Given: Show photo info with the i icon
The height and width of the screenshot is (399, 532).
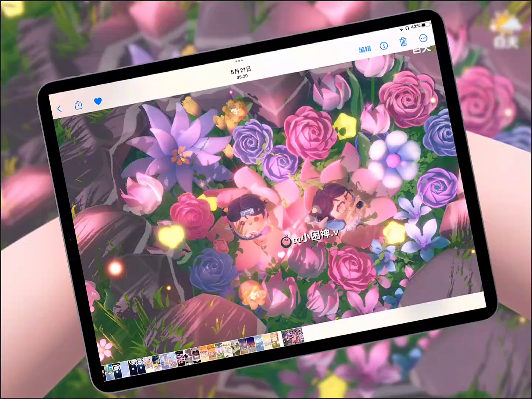Looking at the screenshot, I should [384, 45].
